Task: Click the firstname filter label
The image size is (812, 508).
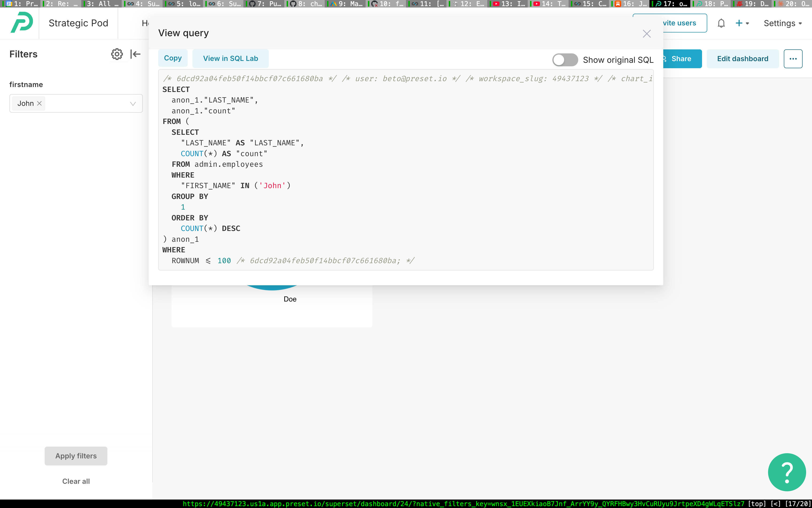Action: coord(26,84)
